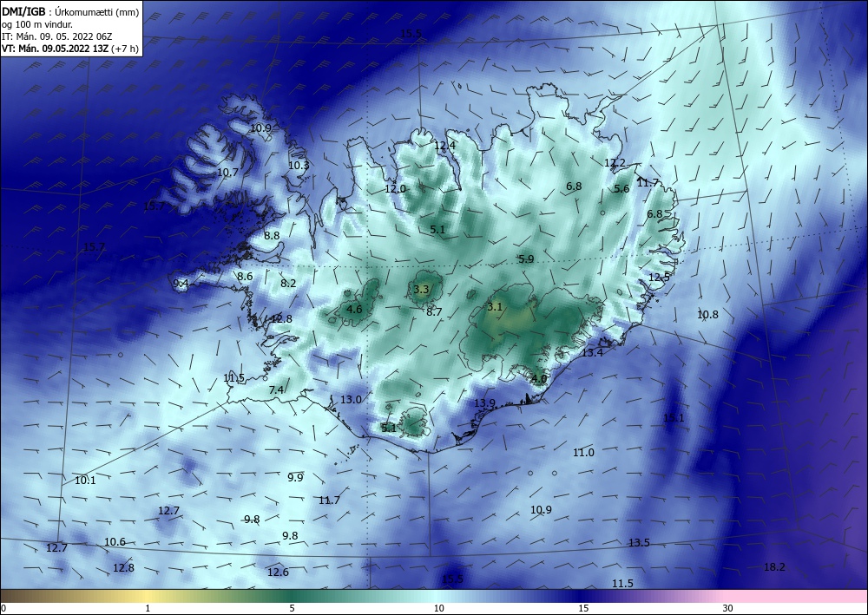The width and height of the screenshot is (868, 615).
Task: Click the 6.8 value in the northeast interior
Action: (x=574, y=186)
